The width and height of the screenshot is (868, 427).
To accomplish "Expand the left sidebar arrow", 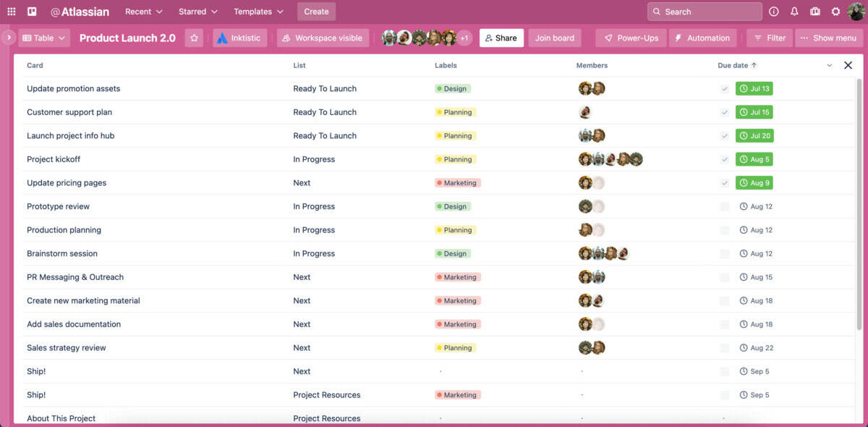I will coord(9,37).
